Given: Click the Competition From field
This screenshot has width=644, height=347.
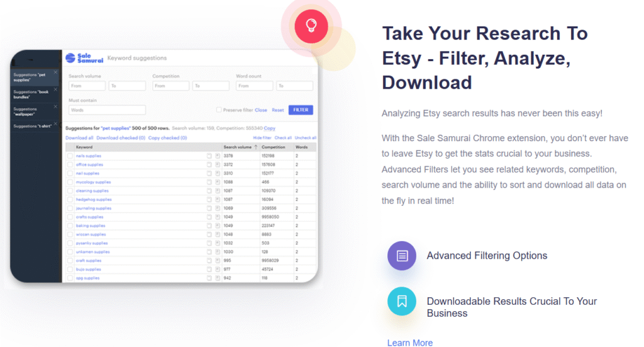Looking at the screenshot, I should (171, 86).
